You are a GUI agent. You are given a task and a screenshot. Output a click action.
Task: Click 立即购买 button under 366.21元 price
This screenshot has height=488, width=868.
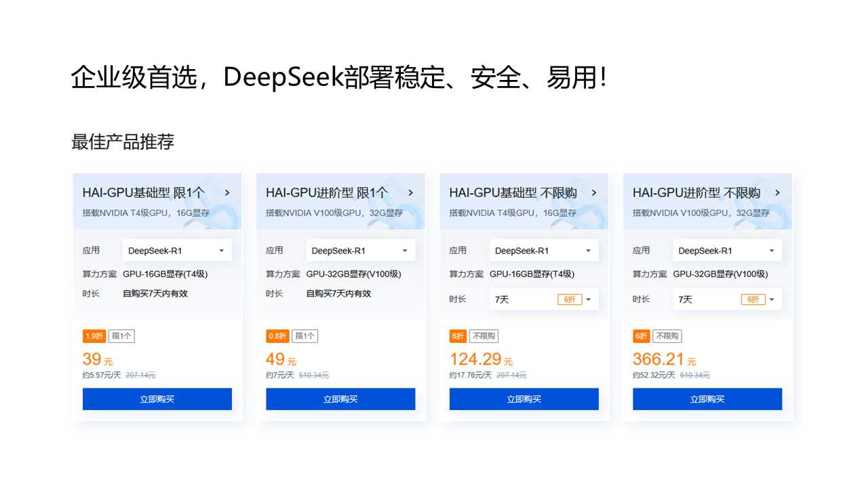click(x=707, y=399)
